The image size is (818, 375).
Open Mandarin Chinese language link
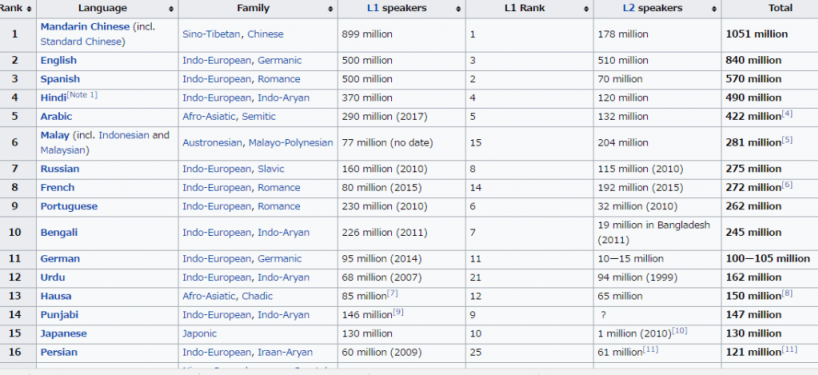pos(85,27)
